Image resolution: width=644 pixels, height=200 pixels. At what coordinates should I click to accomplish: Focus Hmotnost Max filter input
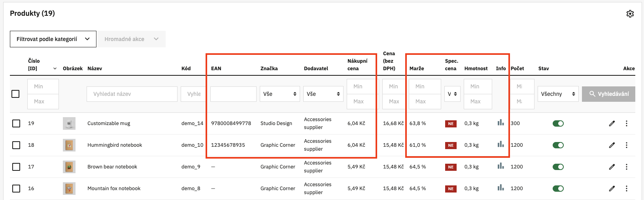coord(478,101)
